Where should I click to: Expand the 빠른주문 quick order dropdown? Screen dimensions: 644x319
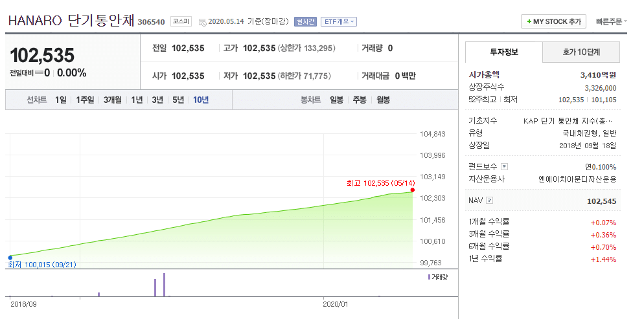[611, 21]
